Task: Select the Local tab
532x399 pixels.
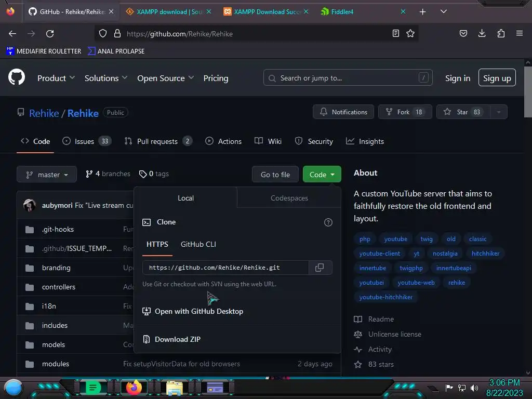Action: pos(185,198)
